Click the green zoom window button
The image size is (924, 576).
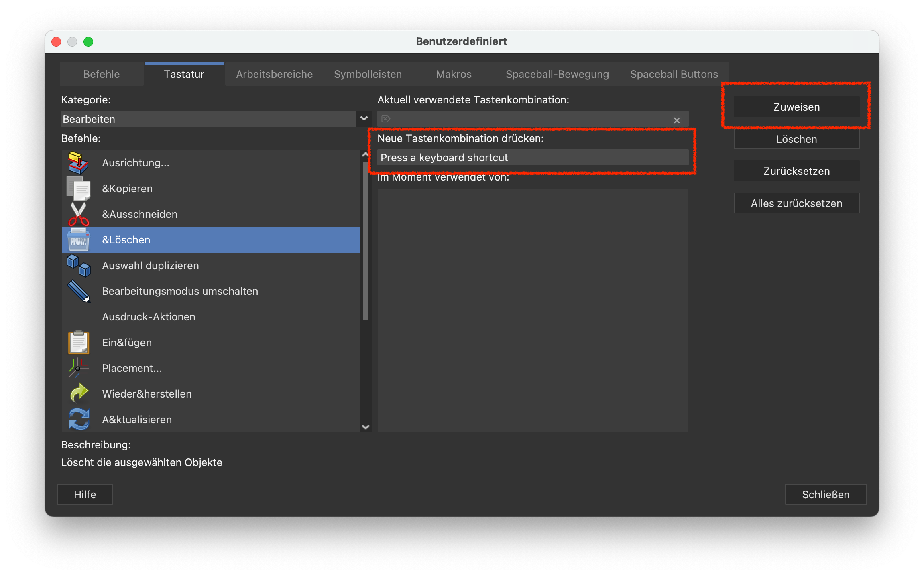click(x=88, y=42)
